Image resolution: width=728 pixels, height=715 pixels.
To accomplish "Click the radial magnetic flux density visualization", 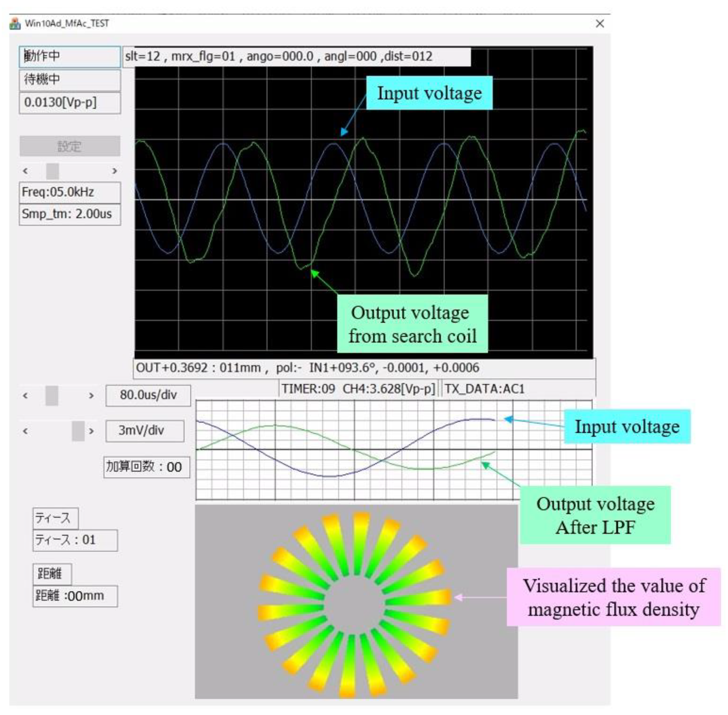I will 355,605.
